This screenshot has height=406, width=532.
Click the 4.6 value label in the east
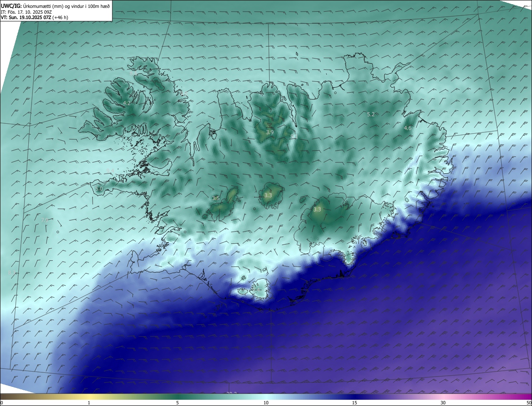(408, 128)
